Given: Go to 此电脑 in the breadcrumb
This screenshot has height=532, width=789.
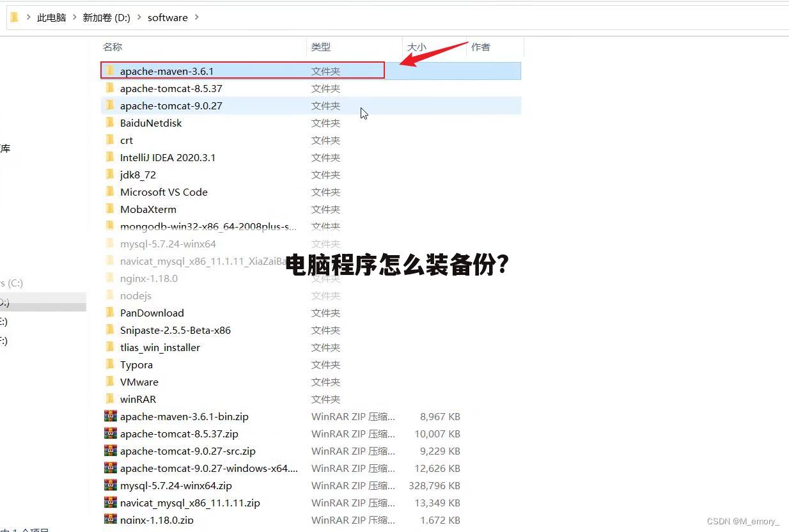Looking at the screenshot, I should point(52,18).
